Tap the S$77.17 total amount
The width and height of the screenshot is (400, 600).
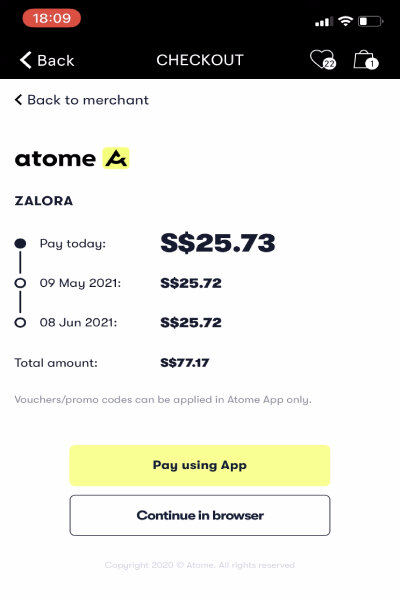tap(185, 362)
